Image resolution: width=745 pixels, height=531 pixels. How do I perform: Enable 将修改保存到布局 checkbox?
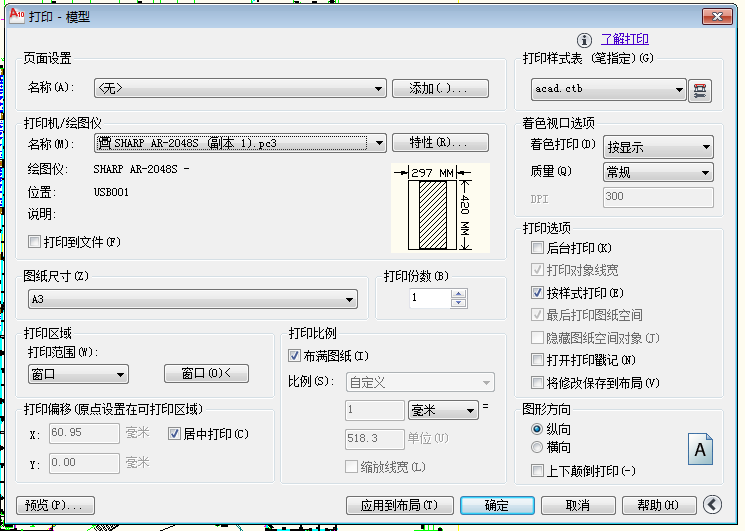coord(537,382)
